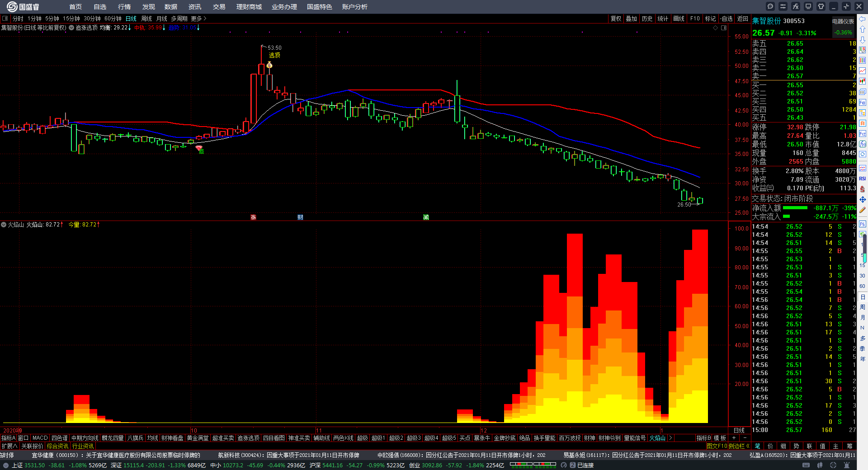The height and width of the screenshot is (470, 868).
Task: Open the candlestick K-line sidebar icon
Action: click(x=863, y=81)
